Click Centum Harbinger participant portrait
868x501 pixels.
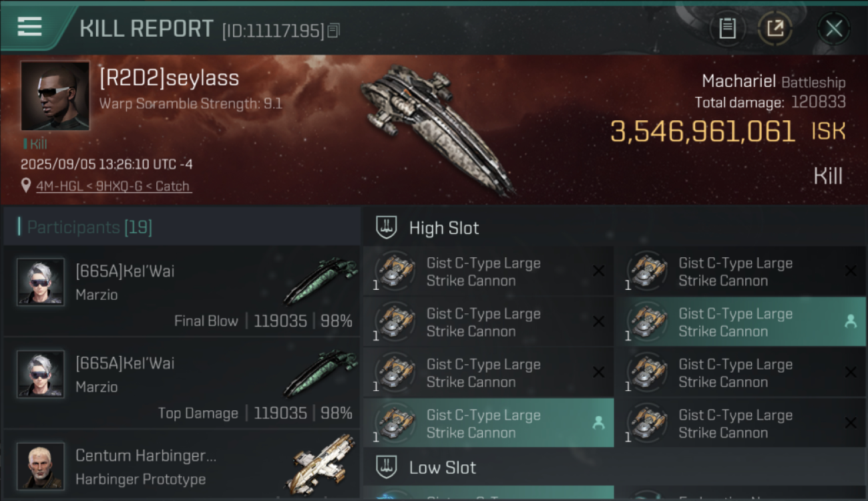point(41,466)
